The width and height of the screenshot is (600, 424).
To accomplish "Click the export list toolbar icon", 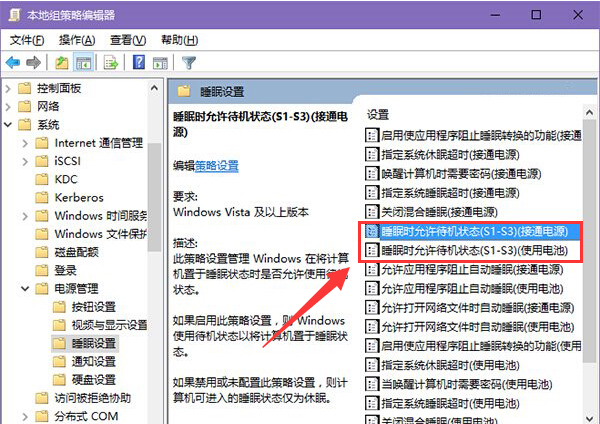I will 111,62.
